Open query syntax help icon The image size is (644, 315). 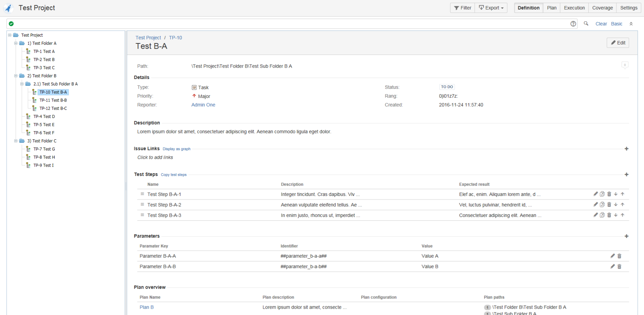[x=573, y=24]
